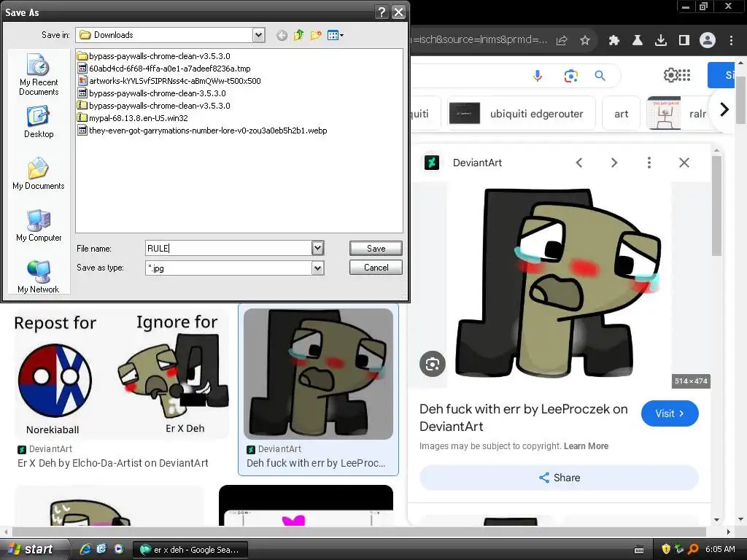This screenshot has height=560, width=747.
Task: Launch Internet Explorer from Quick Launch
Action: click(x=85, y=549)
